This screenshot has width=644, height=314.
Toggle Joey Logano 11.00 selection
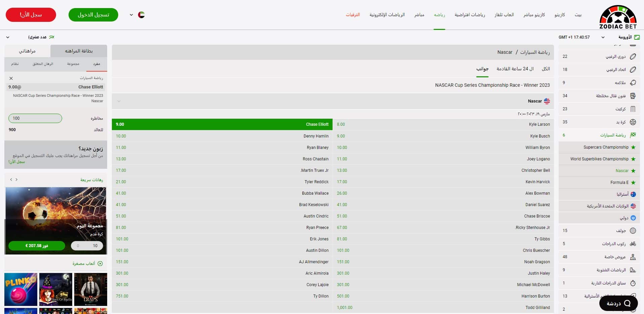click(443, 159)
